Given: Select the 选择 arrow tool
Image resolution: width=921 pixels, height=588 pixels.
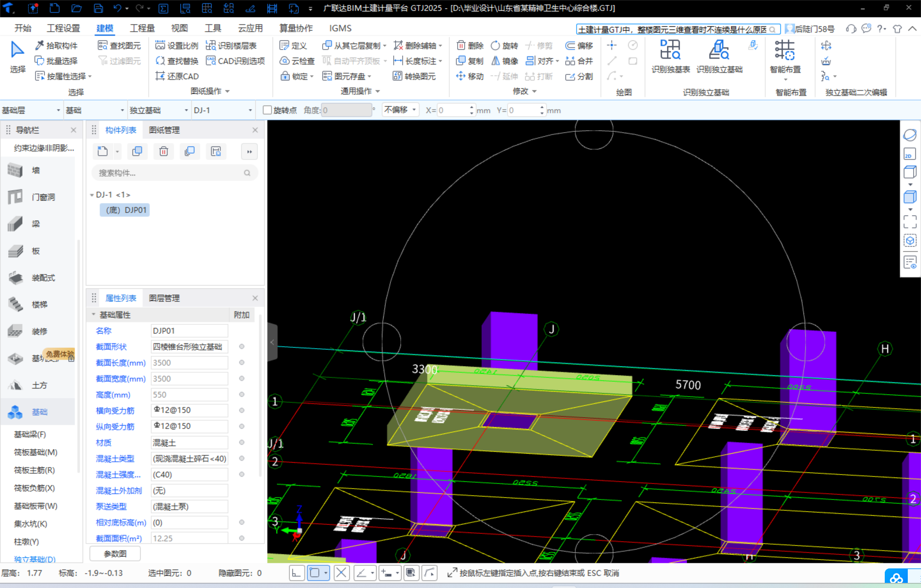Looking at the screenshot, I should pyautogui.click(x=17, y=58).
